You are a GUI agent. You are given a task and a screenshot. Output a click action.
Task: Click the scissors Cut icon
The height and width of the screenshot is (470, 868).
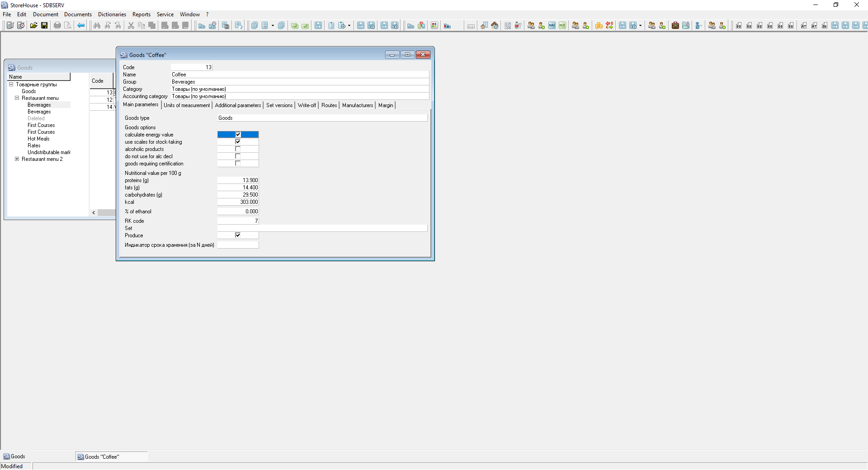pos(131,26)
